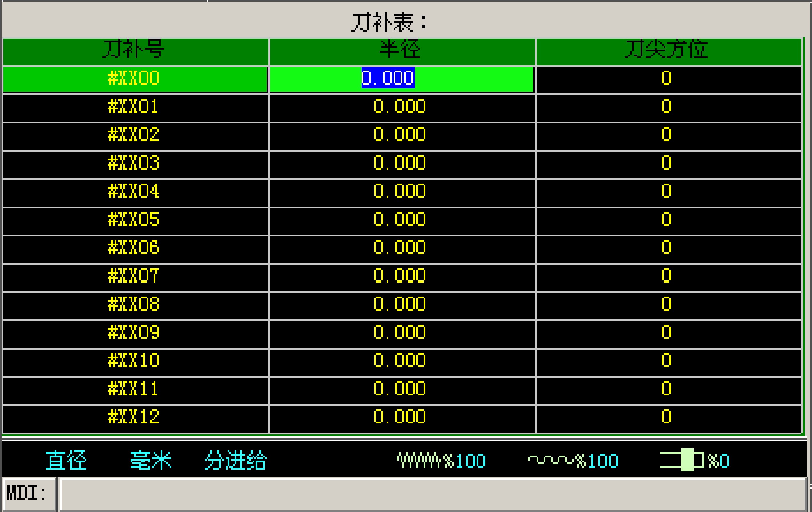
Task: Click tool tip direction in row #XX10
Action: [669, 363]
